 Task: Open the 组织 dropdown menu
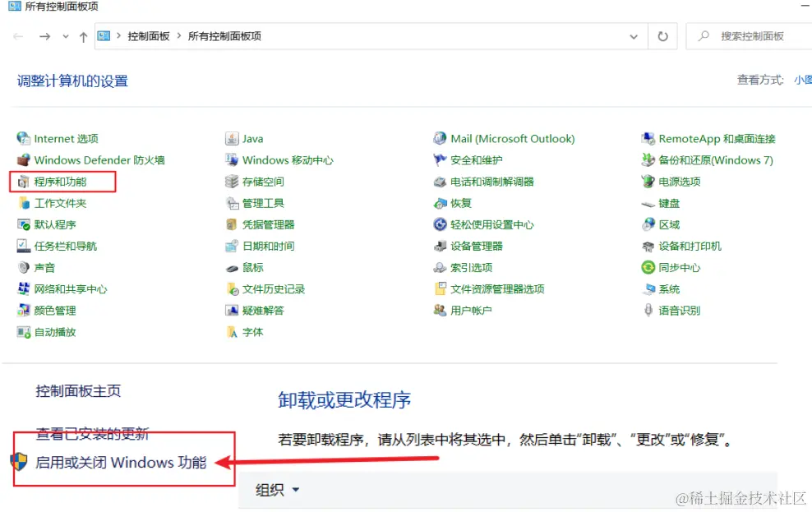[277, 489]
